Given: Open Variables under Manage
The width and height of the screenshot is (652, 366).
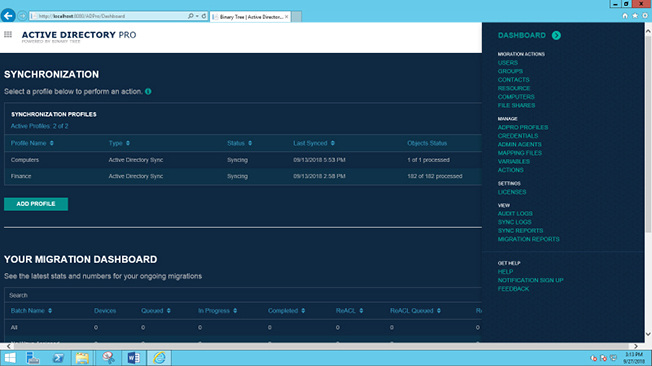Looking at the screenshot, I should click(514, 161).
